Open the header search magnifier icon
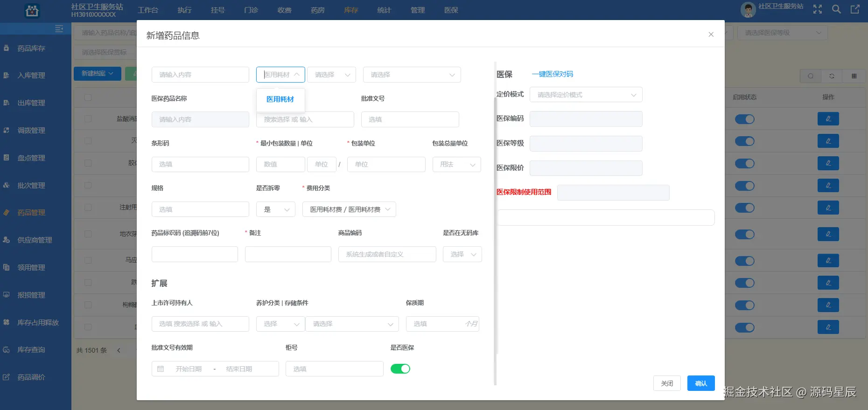This screenshot has height=410, width=868. point(836,9)
